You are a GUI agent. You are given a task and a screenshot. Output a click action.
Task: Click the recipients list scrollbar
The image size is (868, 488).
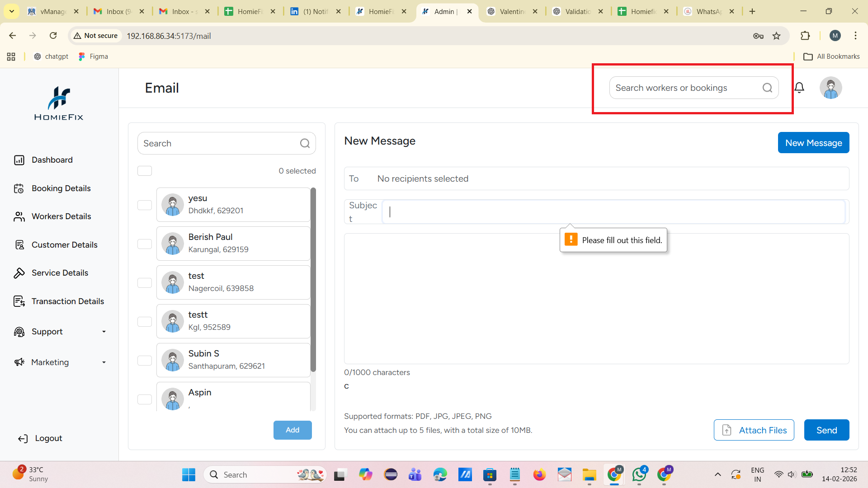pos(313,280)
